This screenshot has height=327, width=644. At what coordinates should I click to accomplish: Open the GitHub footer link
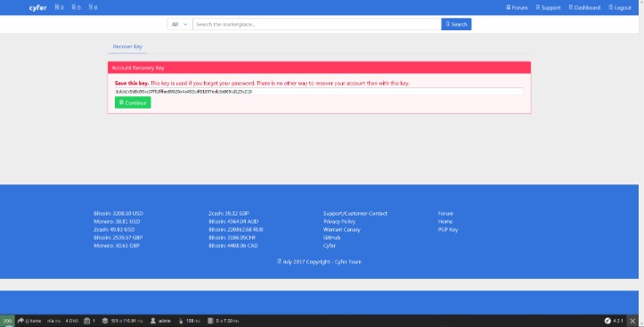pos(331,237)
